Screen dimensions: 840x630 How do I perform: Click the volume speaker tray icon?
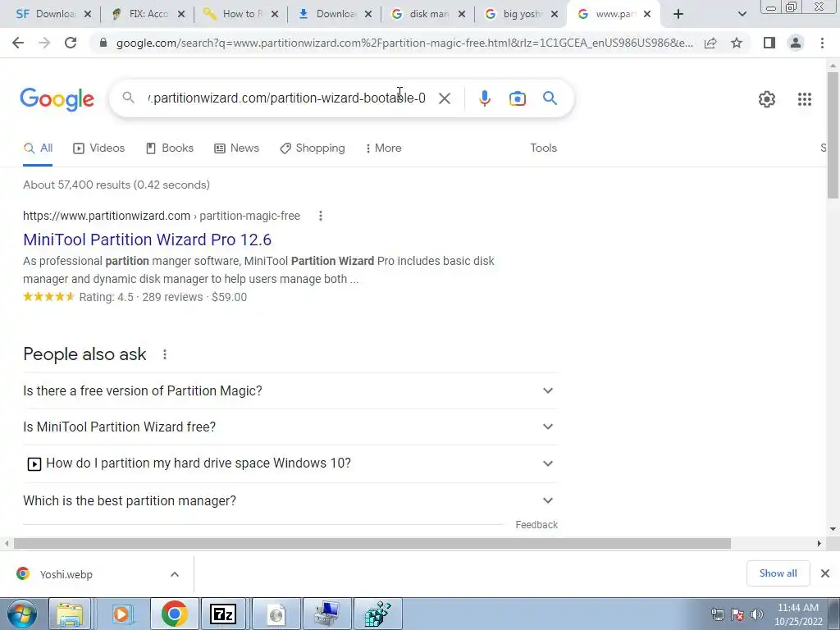coord(757,614)
